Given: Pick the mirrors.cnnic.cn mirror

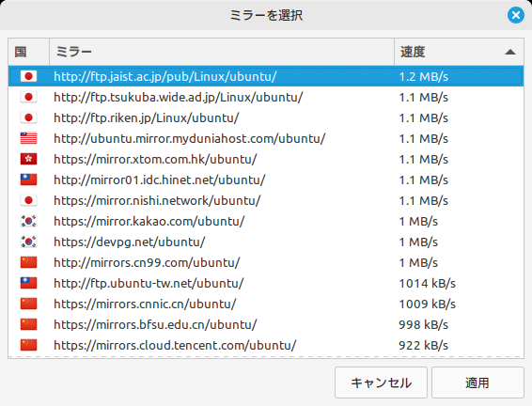Looking at the screenshot, I should click(266, 304).
